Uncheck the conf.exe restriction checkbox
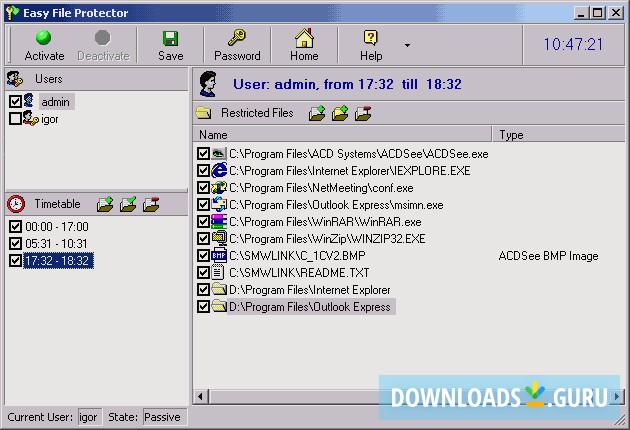The image size is (630, 430). [x=203, y=188]
